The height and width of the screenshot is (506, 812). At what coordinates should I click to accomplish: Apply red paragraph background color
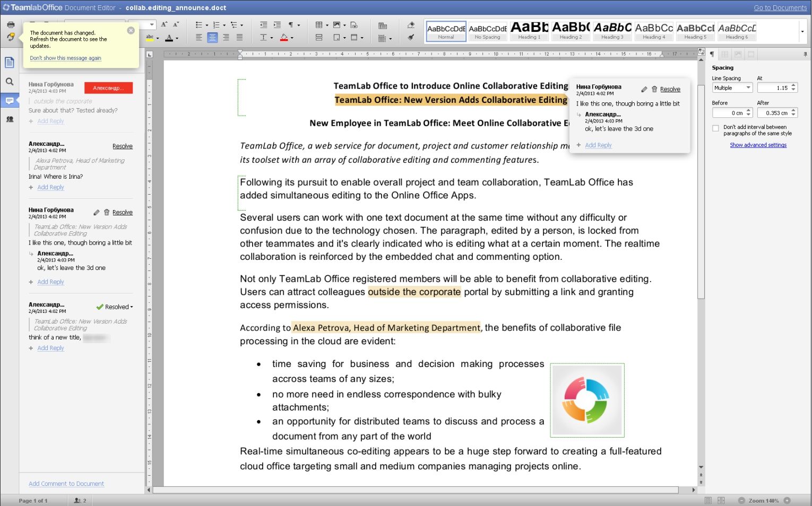tap(284, 38)
